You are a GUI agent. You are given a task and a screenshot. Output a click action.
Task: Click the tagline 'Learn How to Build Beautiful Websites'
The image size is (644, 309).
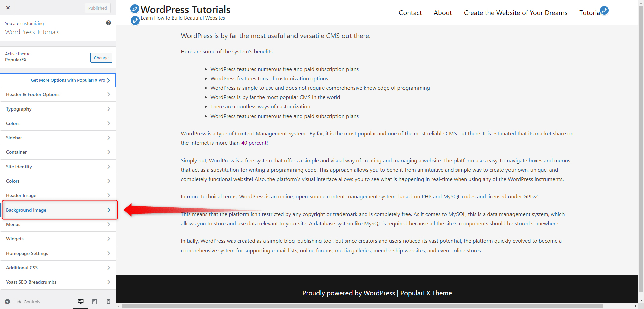(x=183, y=18)
